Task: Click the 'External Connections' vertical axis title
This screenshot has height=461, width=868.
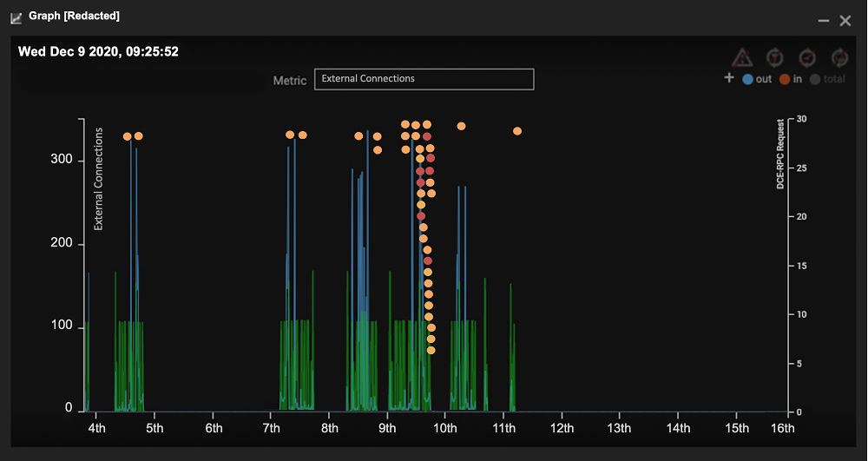Action: point(98,179)
